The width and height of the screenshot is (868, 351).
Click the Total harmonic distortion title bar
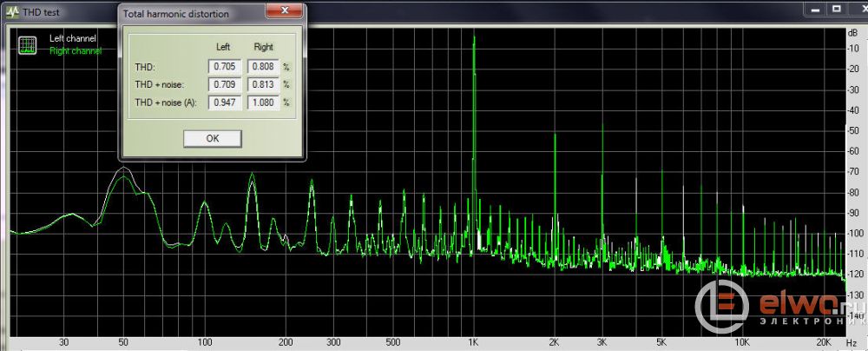pos(191,14)
